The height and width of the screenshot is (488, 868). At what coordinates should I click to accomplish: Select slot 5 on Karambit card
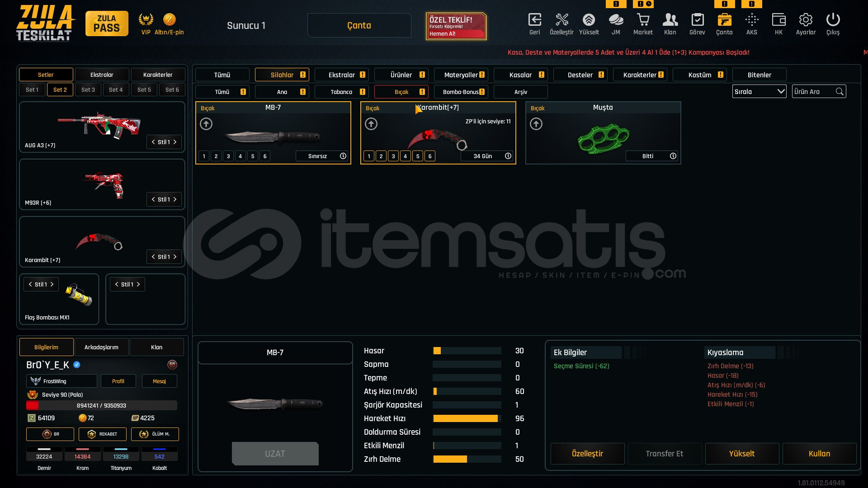pos(418,156)
